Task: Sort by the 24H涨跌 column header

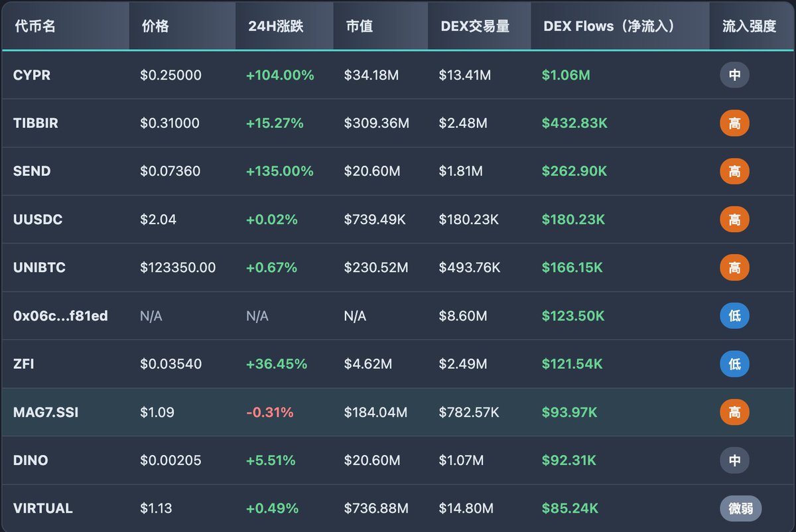Action: click(x=275, y=27)
